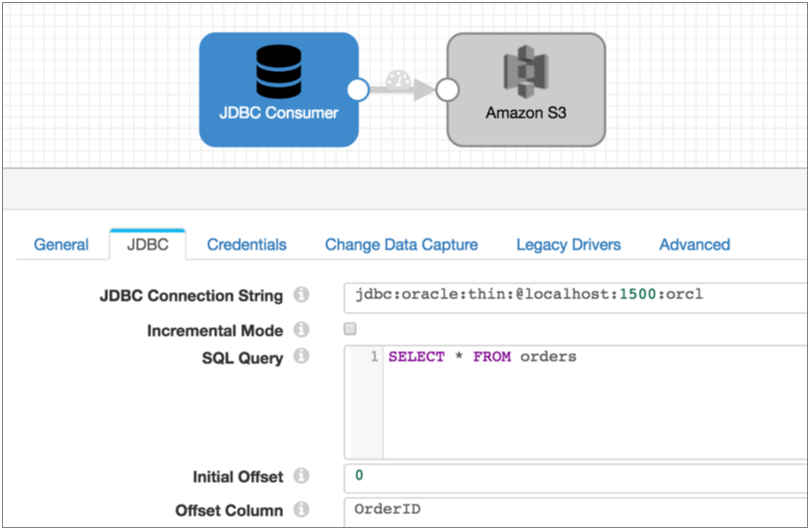This screenshot has width=810, height=530.
Task: Click Amazon S3 input port circle
Action: pyautogui.click(x=447, y=90)
